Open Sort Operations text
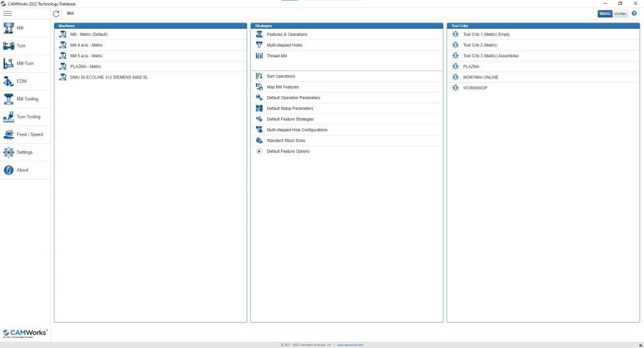This screenshot has width=644, height=348. coord(281,77)
